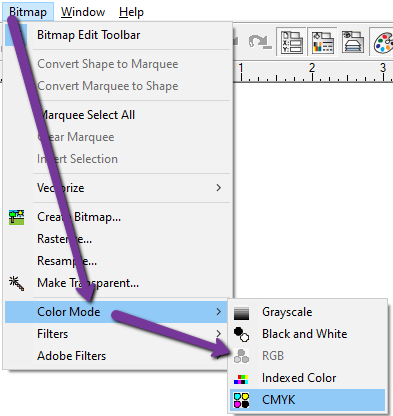This screenshot has width=393, height=416.
Task: Expand the Color Mode submenu arrow
Action: (x=219, y=312)
